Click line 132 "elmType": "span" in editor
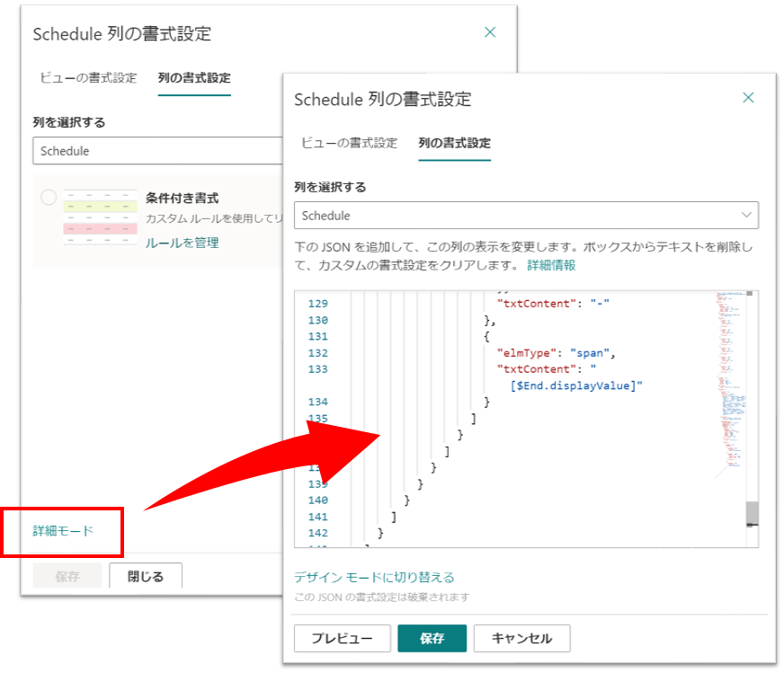Screen dimensions: 784x673 [556, 353]
